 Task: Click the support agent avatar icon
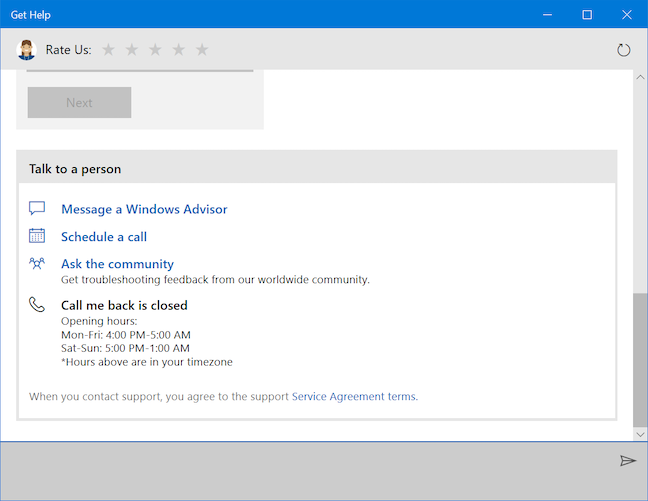point(27,49)
